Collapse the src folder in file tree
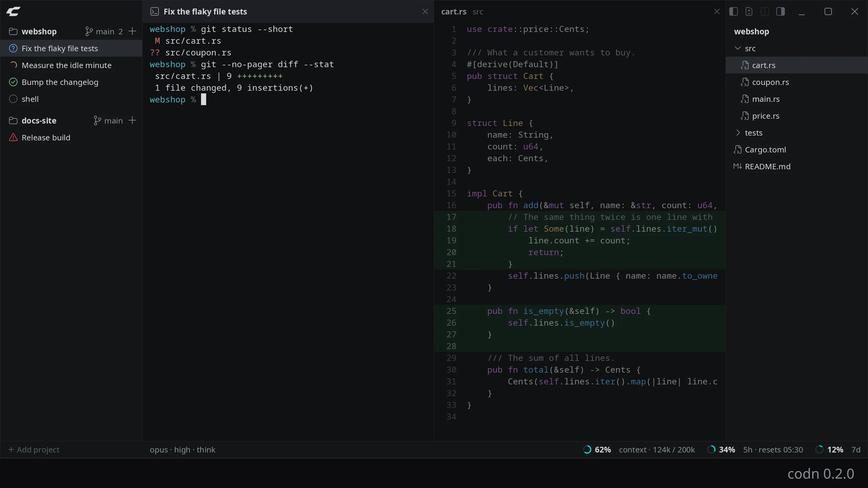The height and width of the screenshot is (488, 868). click(x=737, y=48)
